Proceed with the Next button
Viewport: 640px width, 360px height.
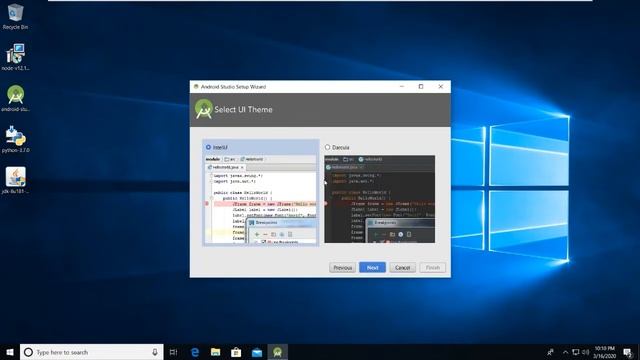coord(372,268)
